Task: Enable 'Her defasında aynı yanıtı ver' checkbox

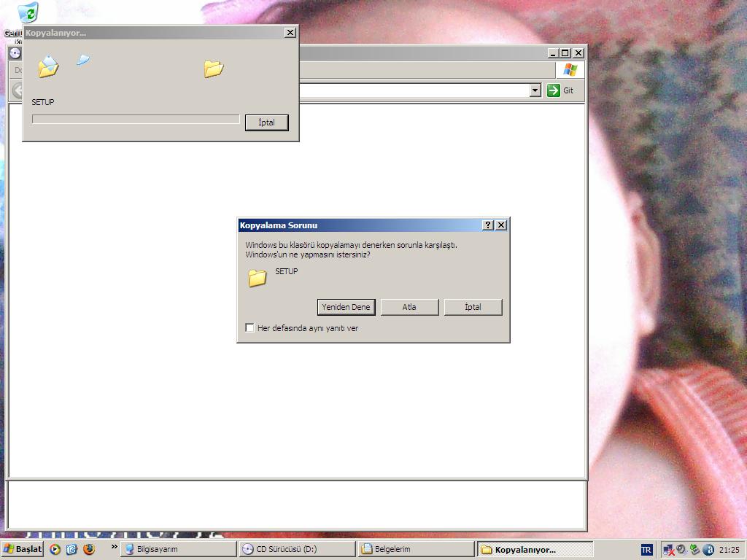Action: (249, 328)
